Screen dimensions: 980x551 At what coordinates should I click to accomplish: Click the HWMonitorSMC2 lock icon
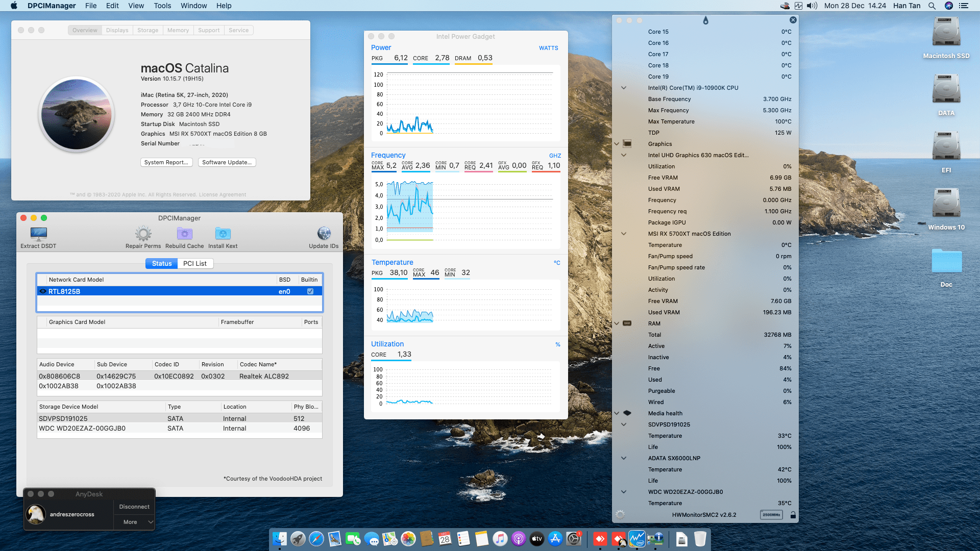tap(793, 515)
